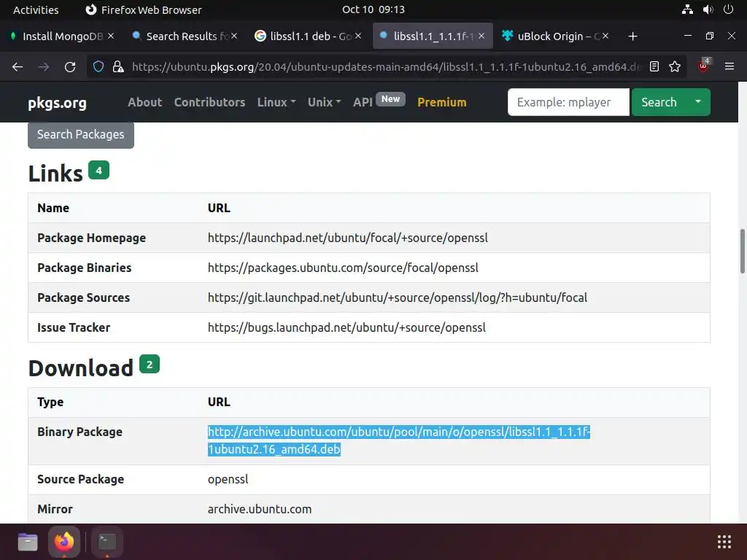Image resolution: width=747 pixels, height=560 pixels.
Task: Open network status indicator
Action: (x=687, y=9)
